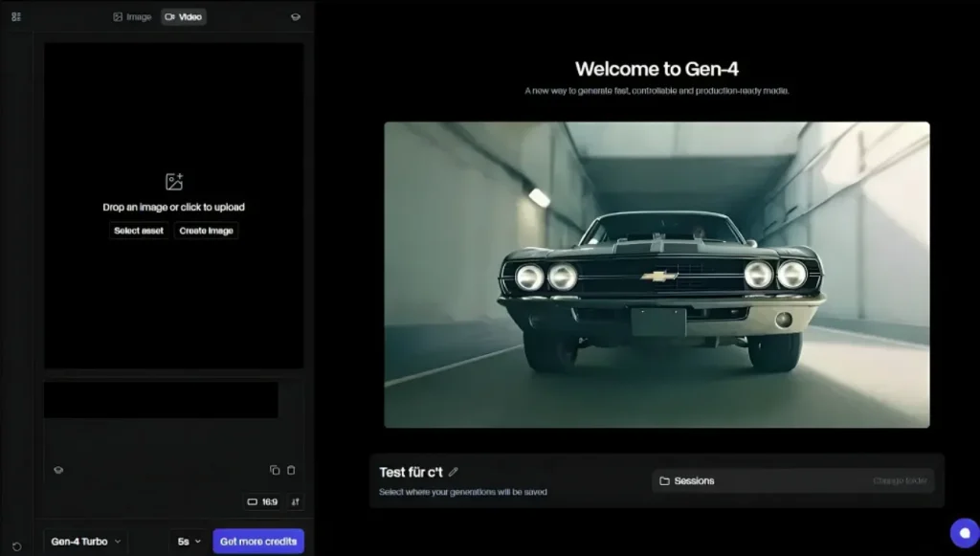Open the chat support bubble
Image resolution: width=980 pixels, height=556 pixels.
click(965, 533)
